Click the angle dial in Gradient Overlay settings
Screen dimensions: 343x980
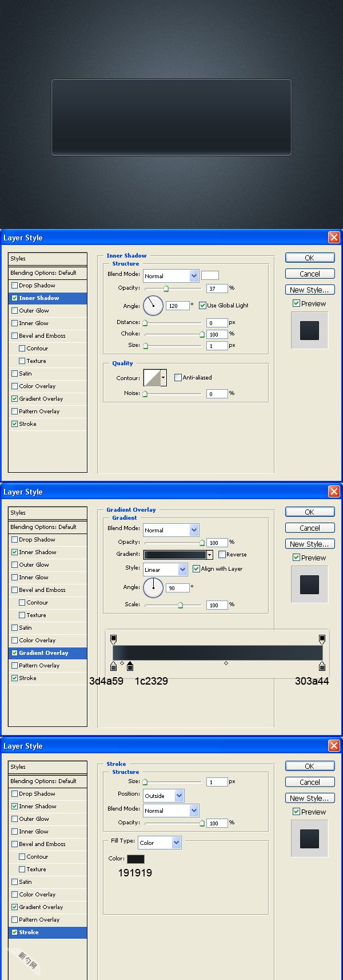153,587
